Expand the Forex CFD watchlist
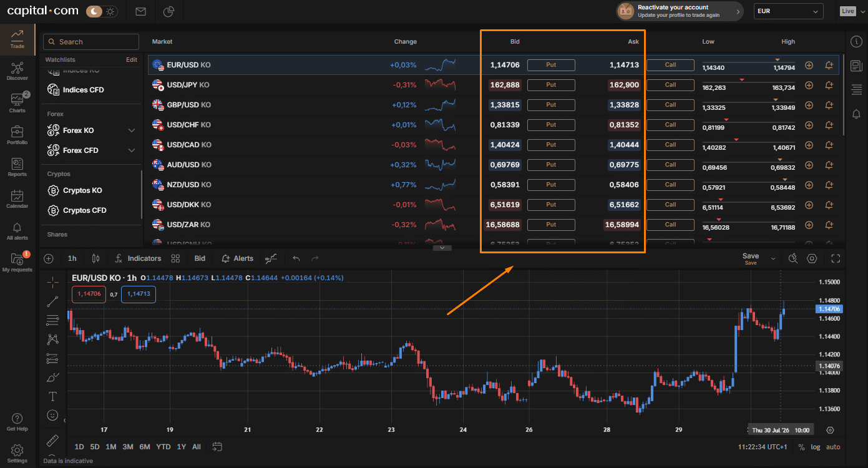The height and width of the screenshot is (468, 868). click(132, 150)
